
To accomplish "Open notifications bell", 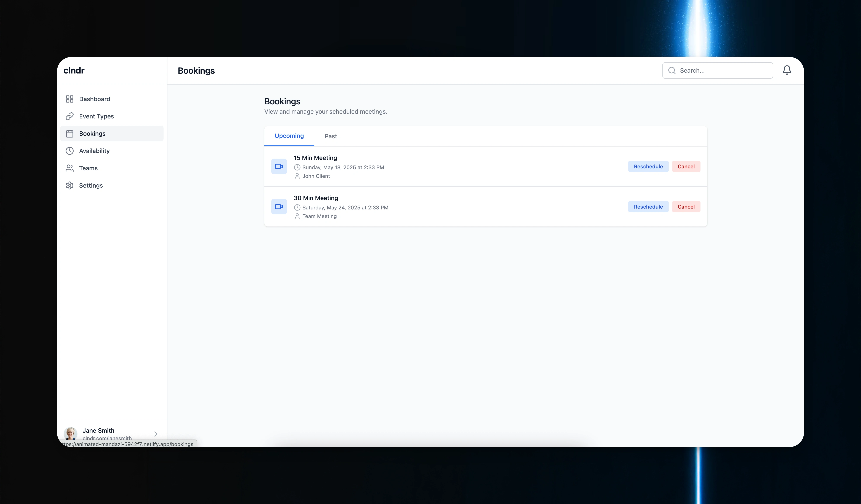I will click(787, 70).
